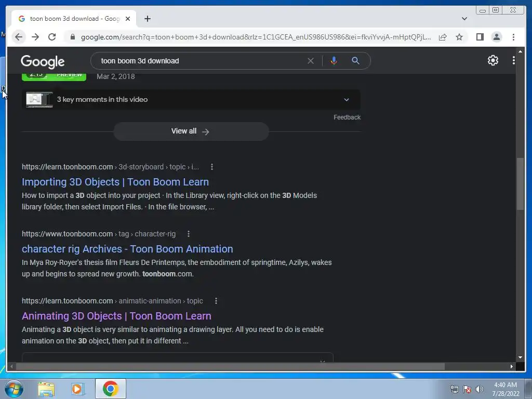532x399 pixels.
Task: Open the key moments video thumbnail
Action: (x=39, y=99)
